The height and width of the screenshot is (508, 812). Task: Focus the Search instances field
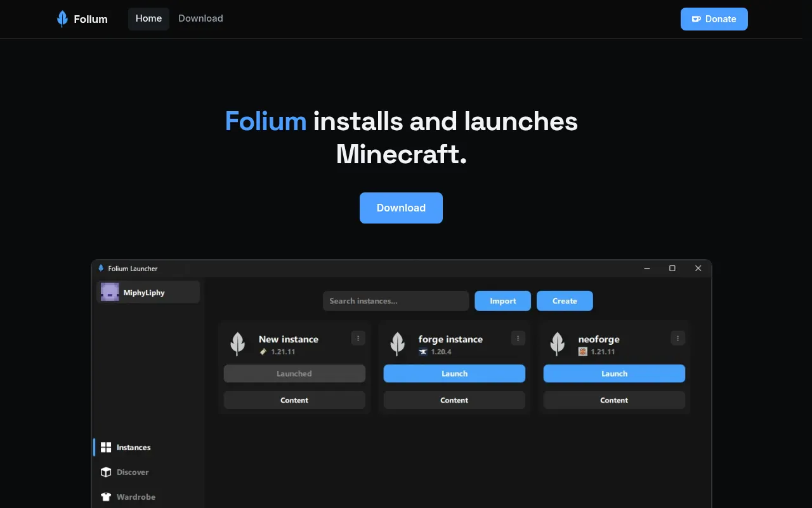396,301
